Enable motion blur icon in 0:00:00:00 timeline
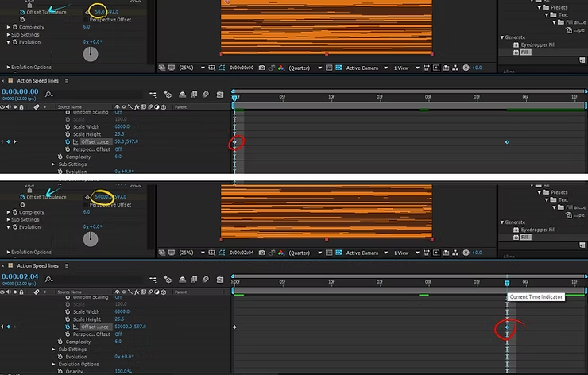 pyautogui.click(x=206, y=95)
